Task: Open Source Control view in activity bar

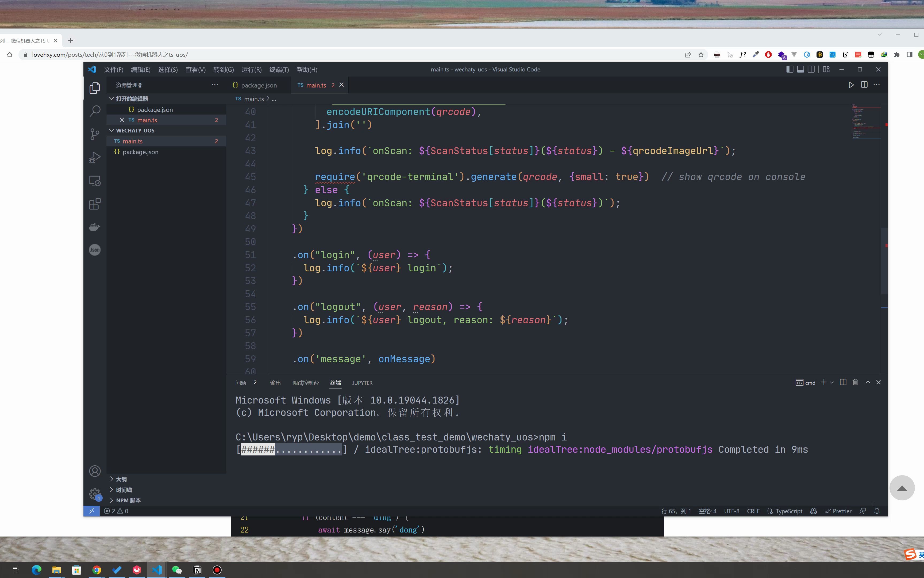Action: click(x=95, y=134)
